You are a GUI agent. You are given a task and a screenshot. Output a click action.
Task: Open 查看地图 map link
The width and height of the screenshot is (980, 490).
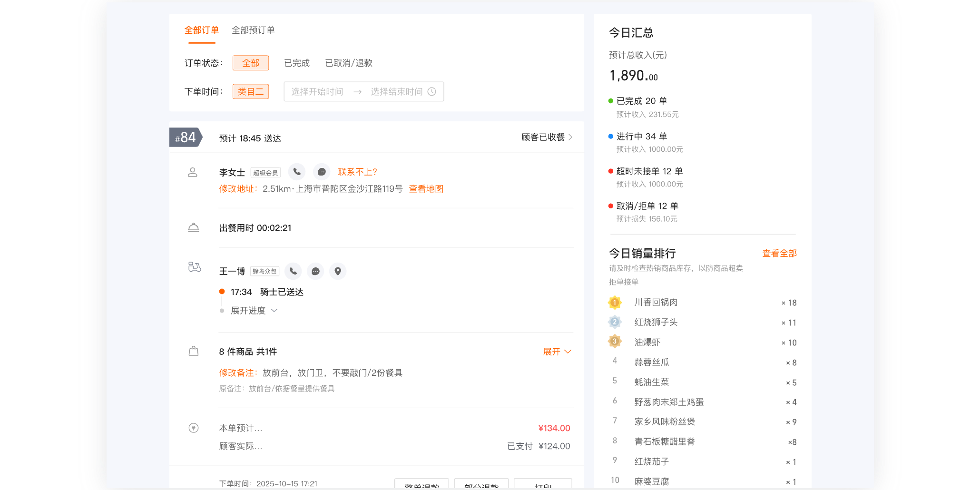[426, 189]
